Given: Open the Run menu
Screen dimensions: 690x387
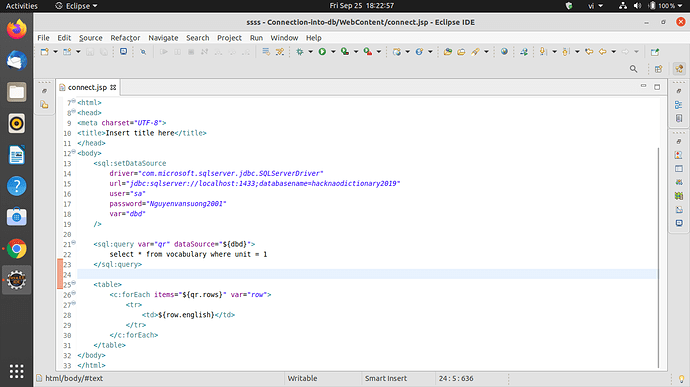Looking at the screenshot, I should 256,38.
